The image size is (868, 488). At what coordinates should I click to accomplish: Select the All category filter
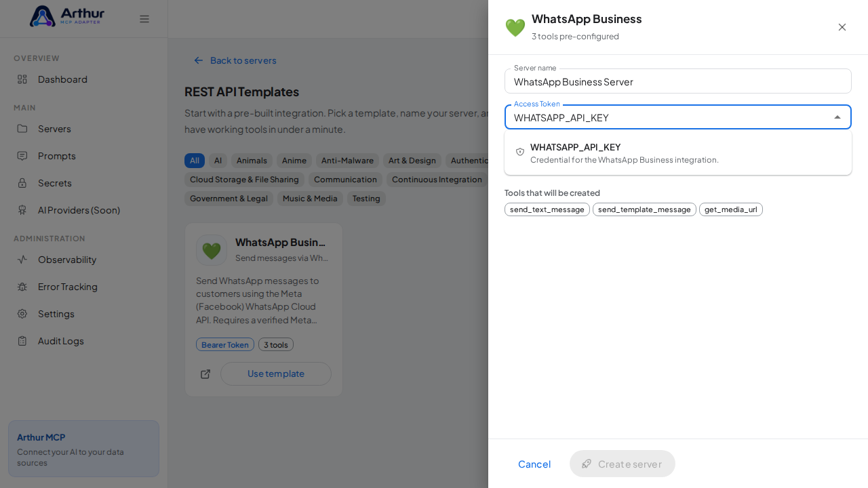[x=195, y=161]
